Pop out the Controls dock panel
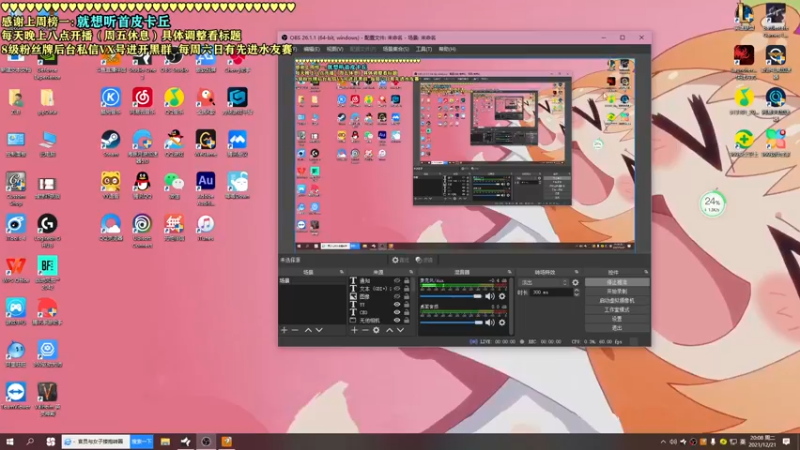The image size is (800, 450). click(x=646, y=272)
